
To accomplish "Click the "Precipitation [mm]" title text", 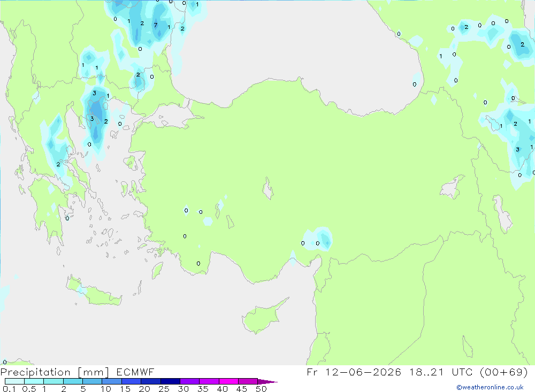I will (x=55, y=372).
